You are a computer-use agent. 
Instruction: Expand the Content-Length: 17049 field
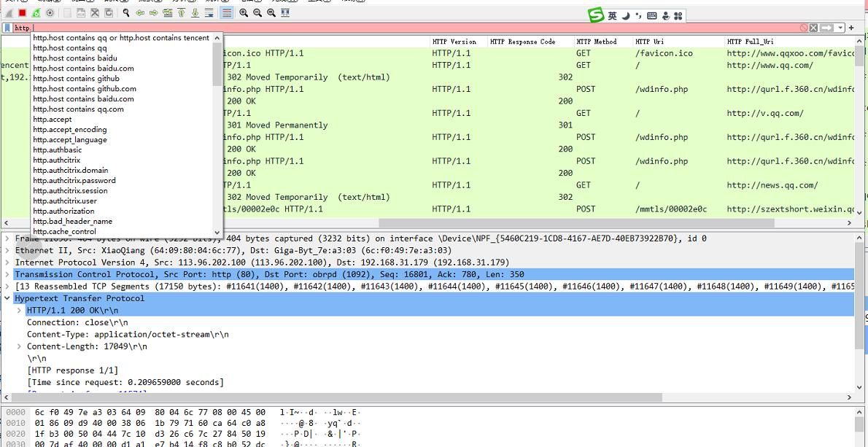click(20, 346)
